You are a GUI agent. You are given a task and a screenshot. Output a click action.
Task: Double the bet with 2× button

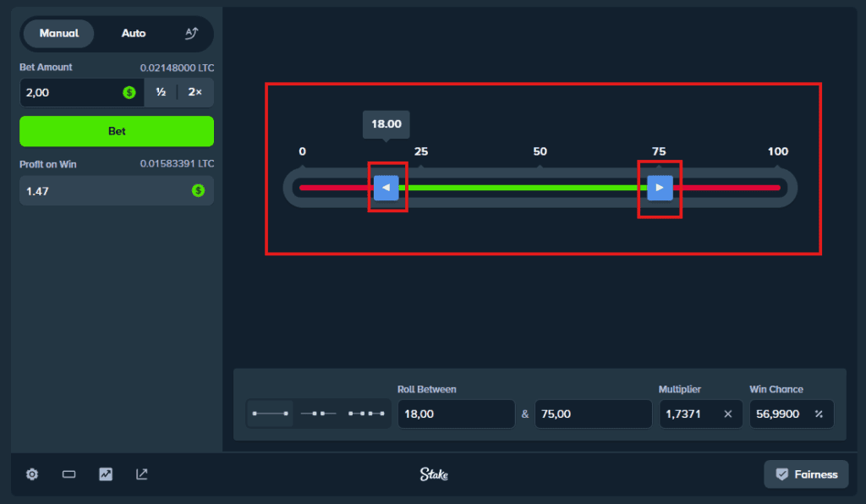click(195, 93)
